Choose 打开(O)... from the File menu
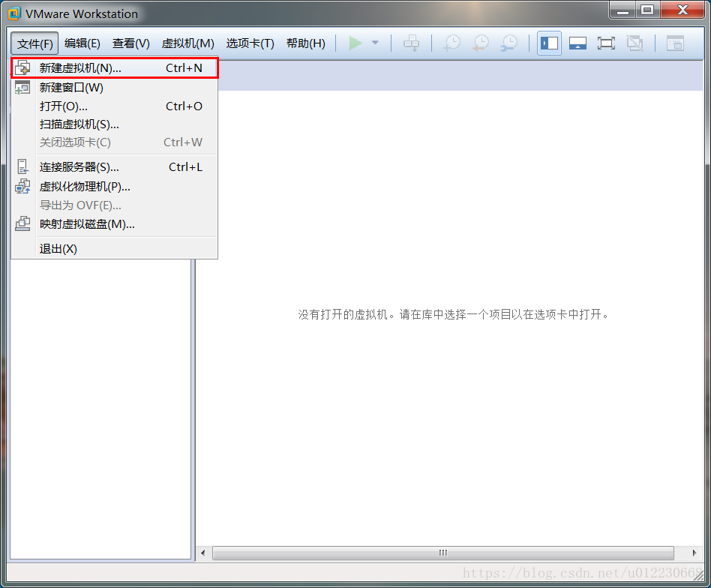 click(x=114, y=106)
